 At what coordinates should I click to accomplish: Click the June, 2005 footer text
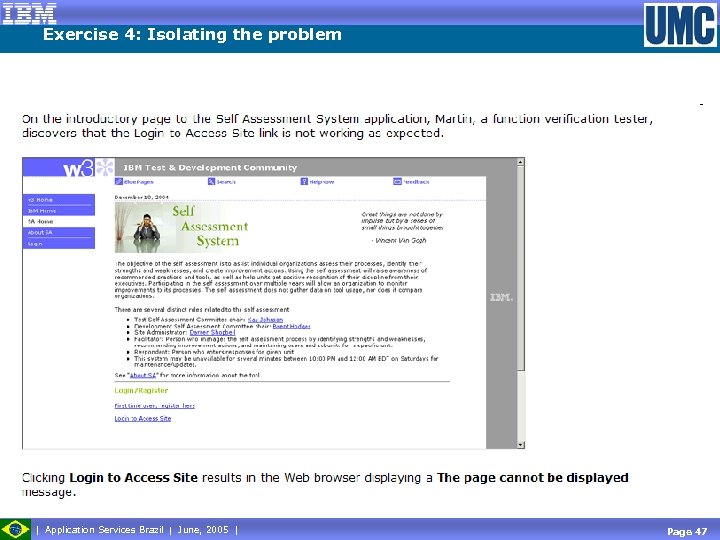pyautogui.click(x=203, y=529)
